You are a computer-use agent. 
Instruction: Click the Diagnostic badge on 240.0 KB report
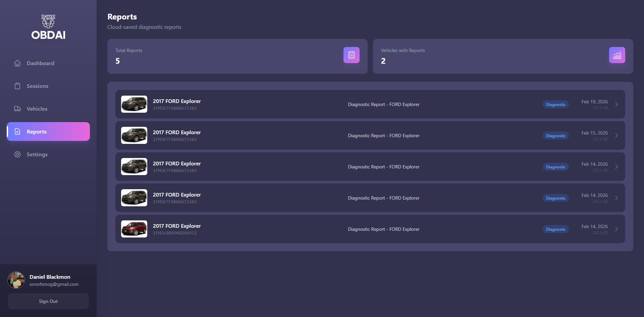556,229
